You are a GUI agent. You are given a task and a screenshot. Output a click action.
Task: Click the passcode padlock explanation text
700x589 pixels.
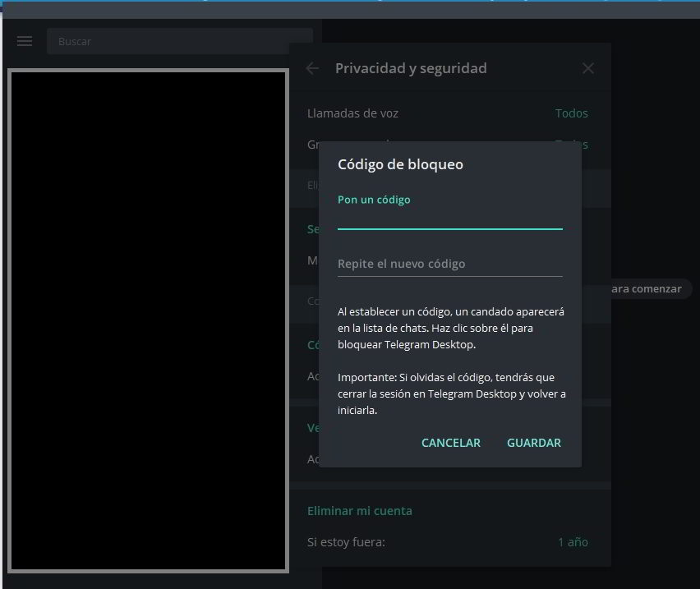coord(450,329)
